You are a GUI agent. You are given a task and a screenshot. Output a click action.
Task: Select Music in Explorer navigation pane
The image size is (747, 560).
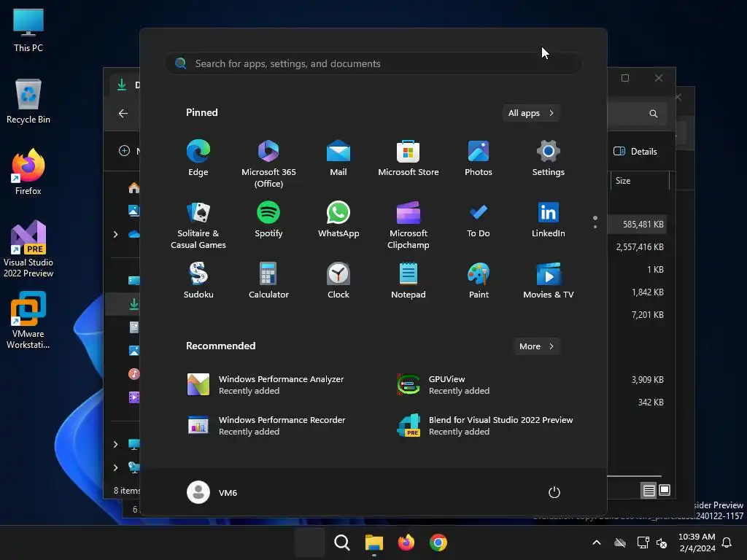(x=133, y=374)
